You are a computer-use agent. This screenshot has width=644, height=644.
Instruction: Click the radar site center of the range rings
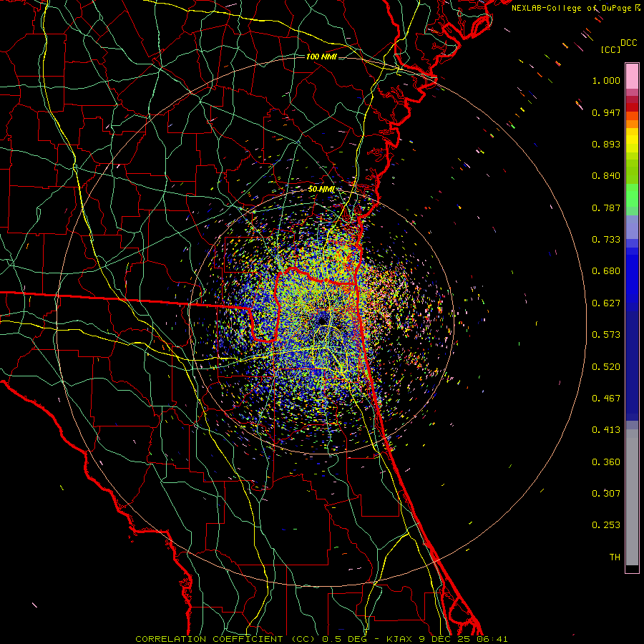[x=321, y=321]
